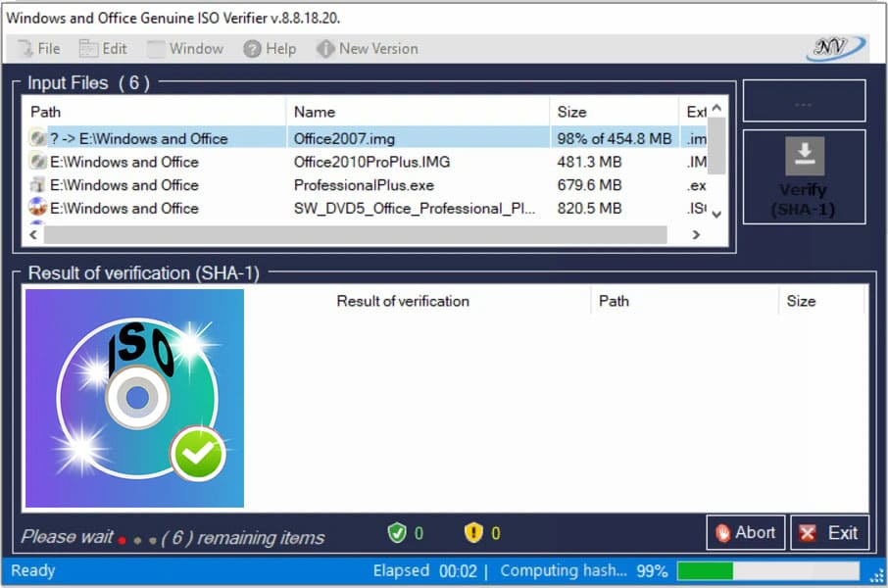Click the Ext column header

(x=694, y=112)
